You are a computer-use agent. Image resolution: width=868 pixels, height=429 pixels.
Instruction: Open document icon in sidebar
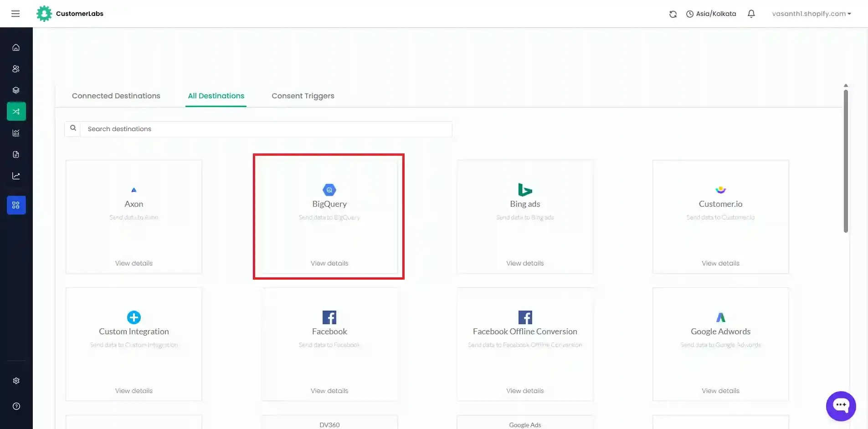click(16, 154)
